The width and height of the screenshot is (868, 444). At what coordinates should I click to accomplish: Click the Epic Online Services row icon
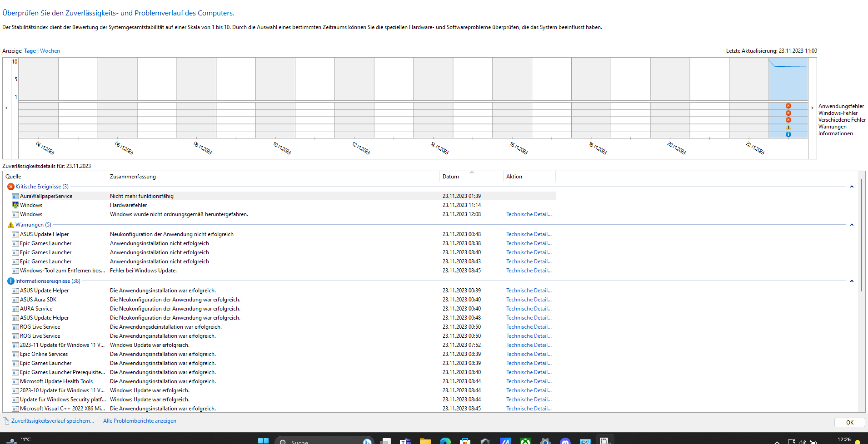pos(15,354)
